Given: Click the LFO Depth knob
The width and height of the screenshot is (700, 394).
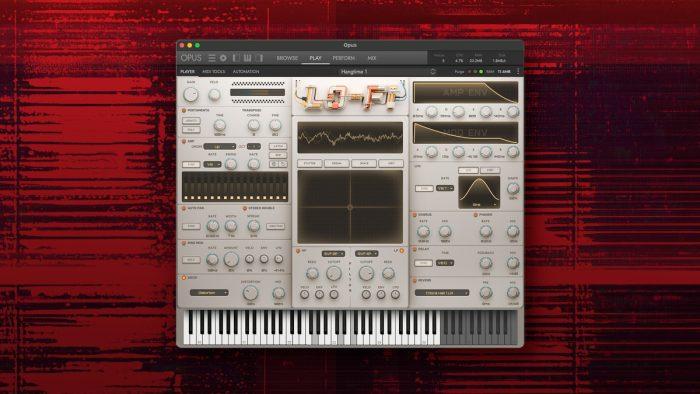Looking at the screenshot, I should tap(513, 188).
